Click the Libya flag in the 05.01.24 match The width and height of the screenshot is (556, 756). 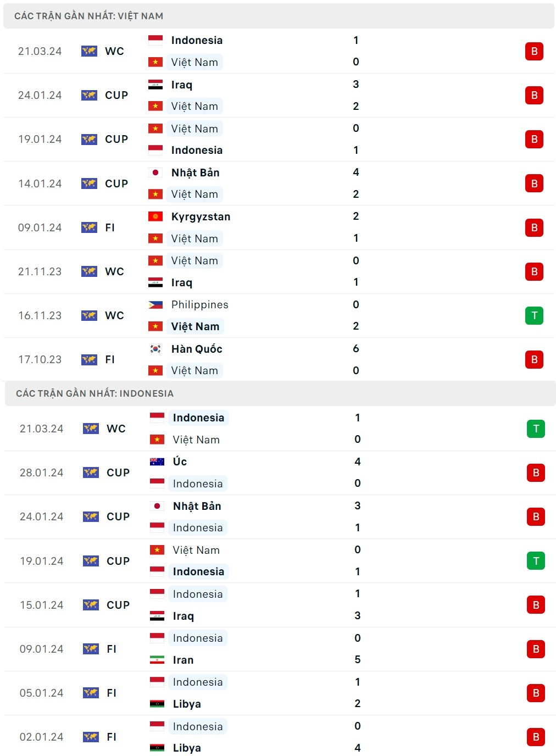pyautogui.click(x=157, y=704)
